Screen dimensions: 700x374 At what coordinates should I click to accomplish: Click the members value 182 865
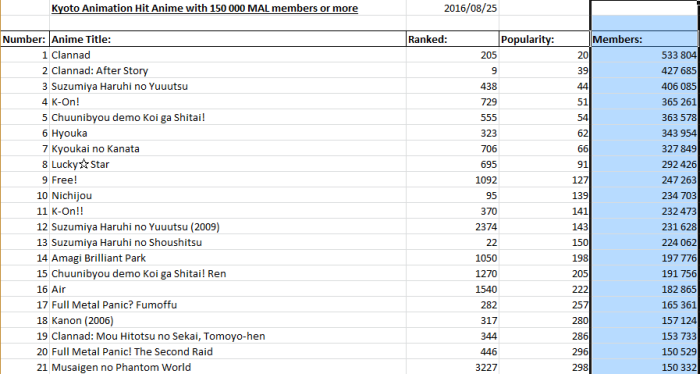[645, 289]
